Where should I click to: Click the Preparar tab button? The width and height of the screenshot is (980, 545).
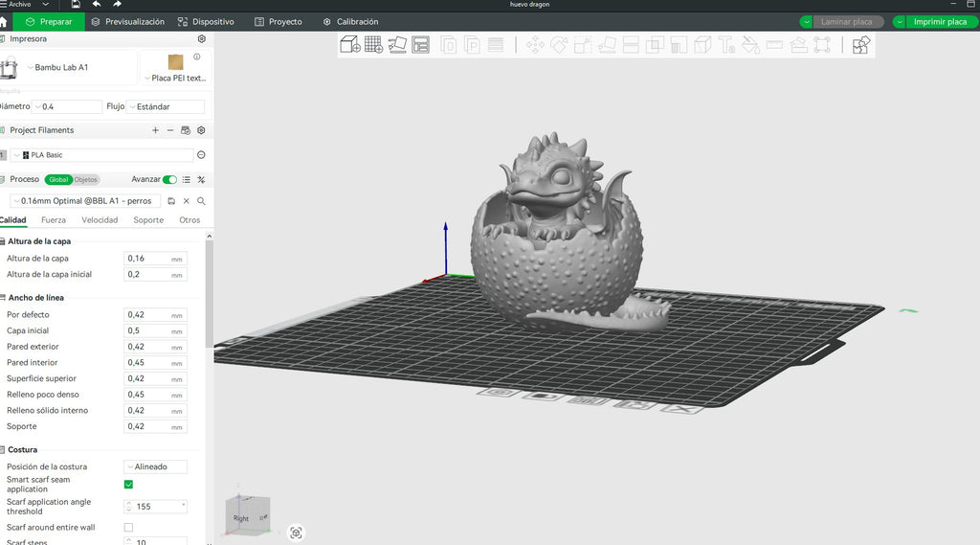click(49, 22)
